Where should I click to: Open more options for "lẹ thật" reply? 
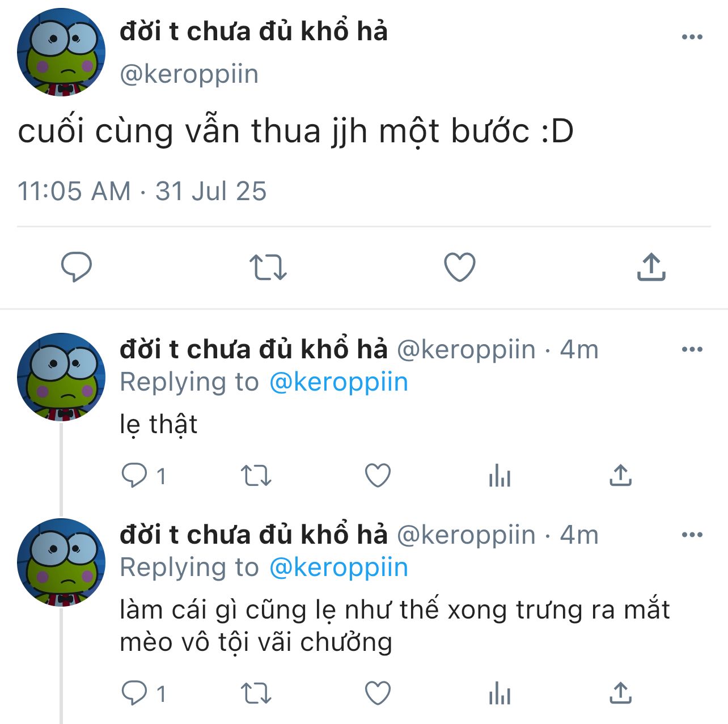692,349
